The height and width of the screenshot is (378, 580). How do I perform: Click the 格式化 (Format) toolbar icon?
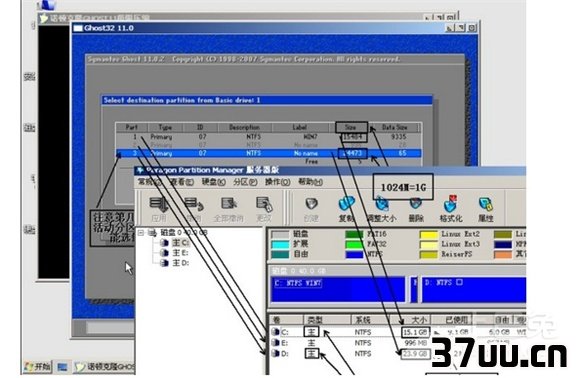451,209
